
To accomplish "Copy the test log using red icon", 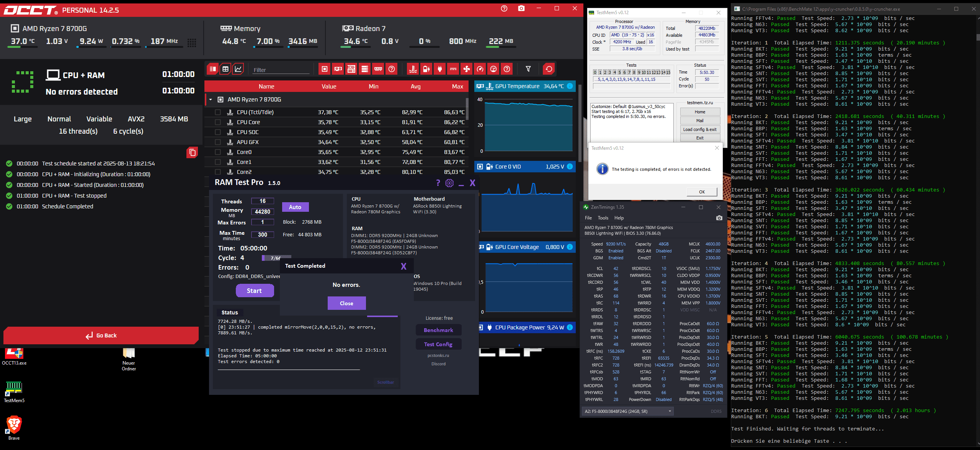I will pos(192,152).
